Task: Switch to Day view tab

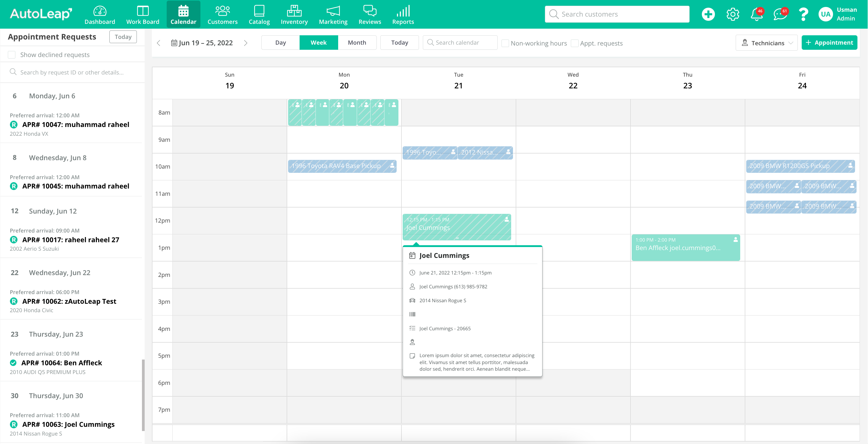Action: pos(280,43)
